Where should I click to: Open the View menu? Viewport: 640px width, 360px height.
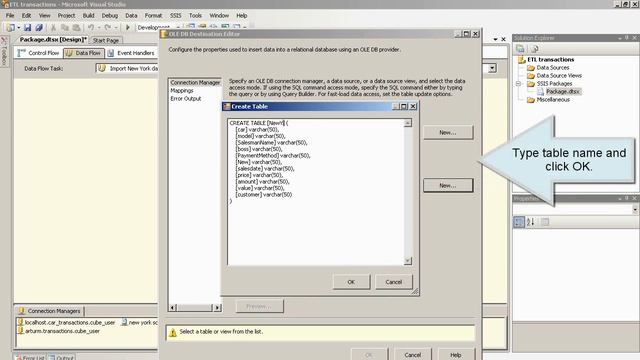tap(44, 16)
